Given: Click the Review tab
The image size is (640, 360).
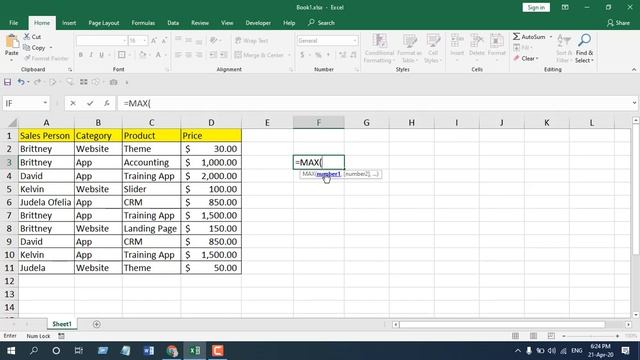Looking at the screenshot, I should pyautogui.click(x=200, y=23).
